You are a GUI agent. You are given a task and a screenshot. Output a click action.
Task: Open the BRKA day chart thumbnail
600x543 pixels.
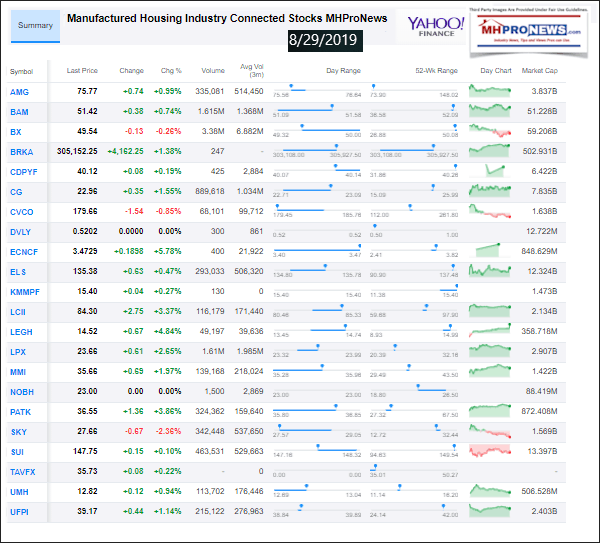click(490, 150)
